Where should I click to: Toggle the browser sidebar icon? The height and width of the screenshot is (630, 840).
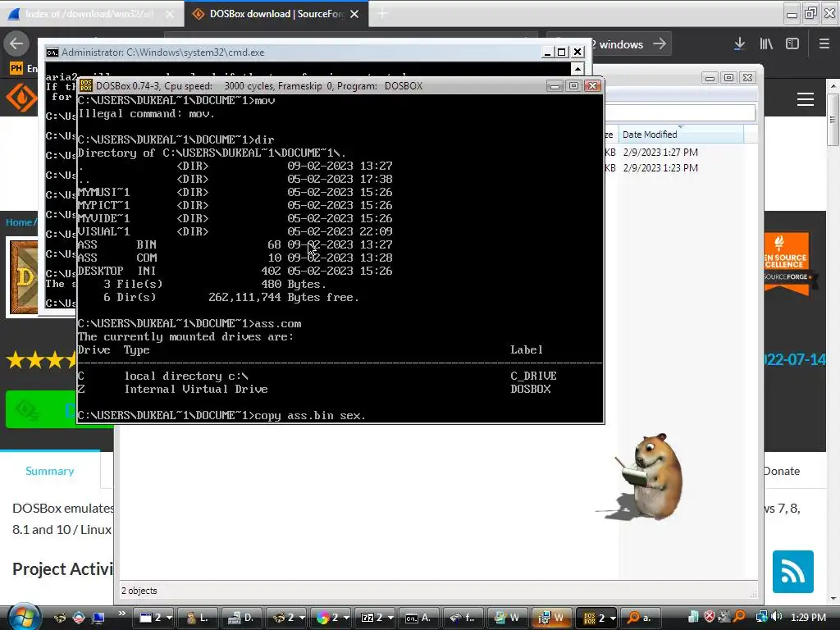[x=792, y=44]
